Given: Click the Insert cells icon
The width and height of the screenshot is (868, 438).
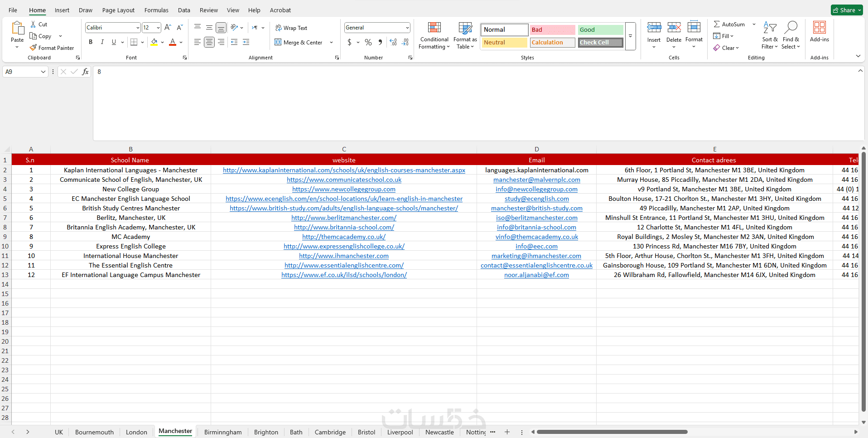Looking at the screenshot, I should (x=654, y=27).
